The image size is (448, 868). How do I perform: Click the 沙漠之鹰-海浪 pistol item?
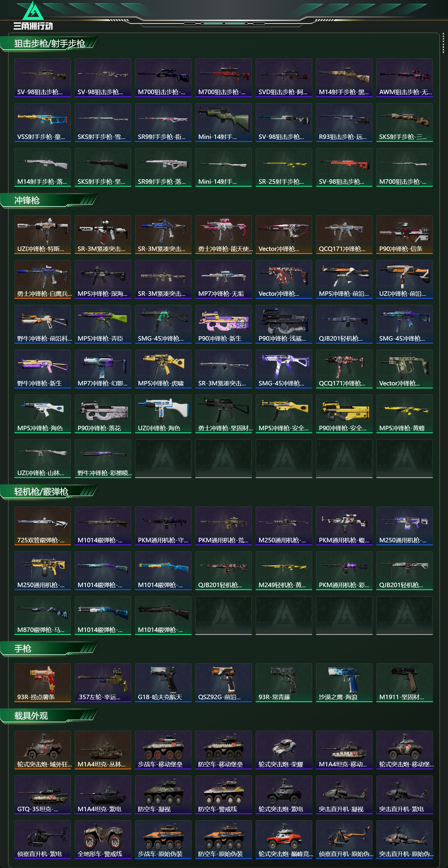344,683
